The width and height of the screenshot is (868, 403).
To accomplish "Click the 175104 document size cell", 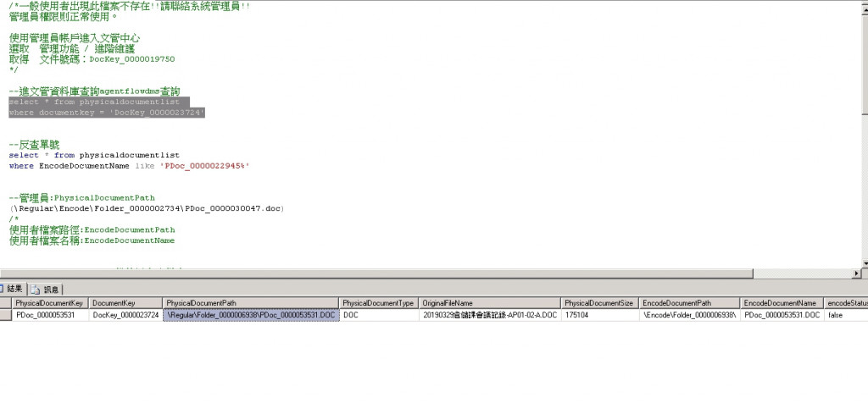I will pos(599,315).
